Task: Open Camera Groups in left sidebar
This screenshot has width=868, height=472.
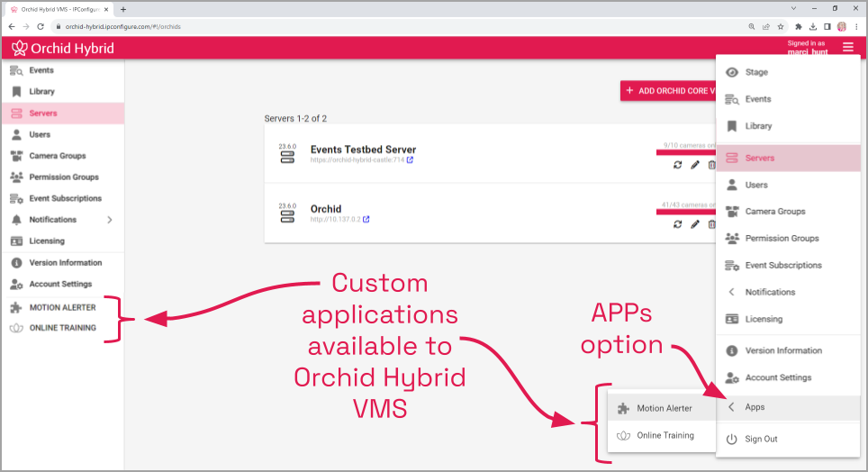Action: point(62,156)
